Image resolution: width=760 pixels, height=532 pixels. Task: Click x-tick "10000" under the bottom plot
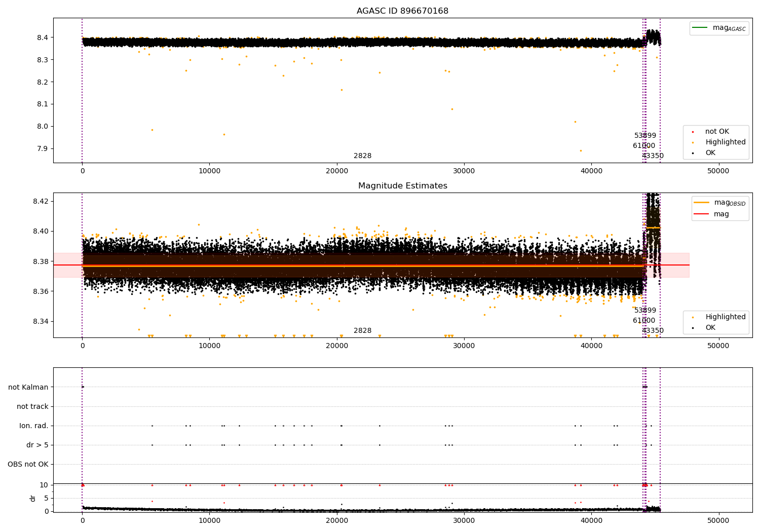click(x=209, y=521)
